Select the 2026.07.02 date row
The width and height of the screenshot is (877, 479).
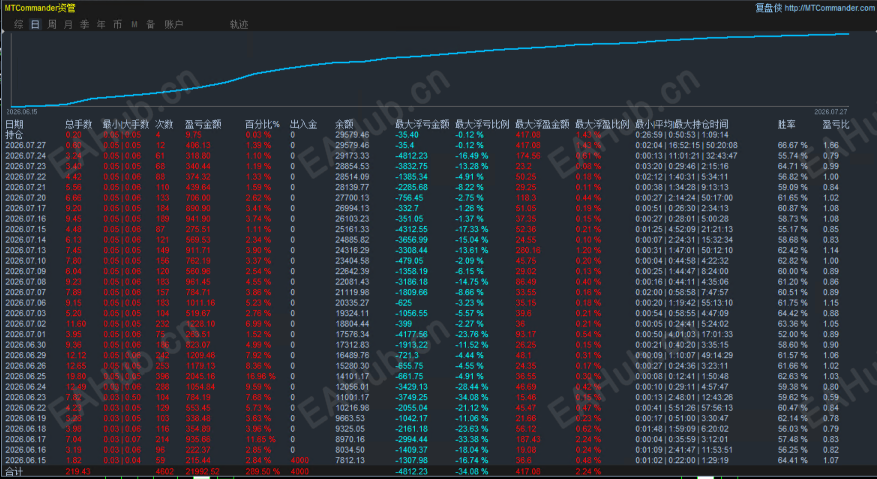pyautogui.click(x=26, y=323)
